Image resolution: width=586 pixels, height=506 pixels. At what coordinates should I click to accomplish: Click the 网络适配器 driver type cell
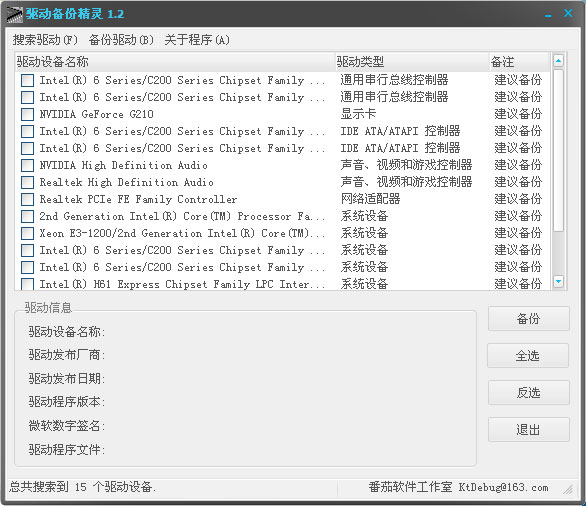point(370,199)
